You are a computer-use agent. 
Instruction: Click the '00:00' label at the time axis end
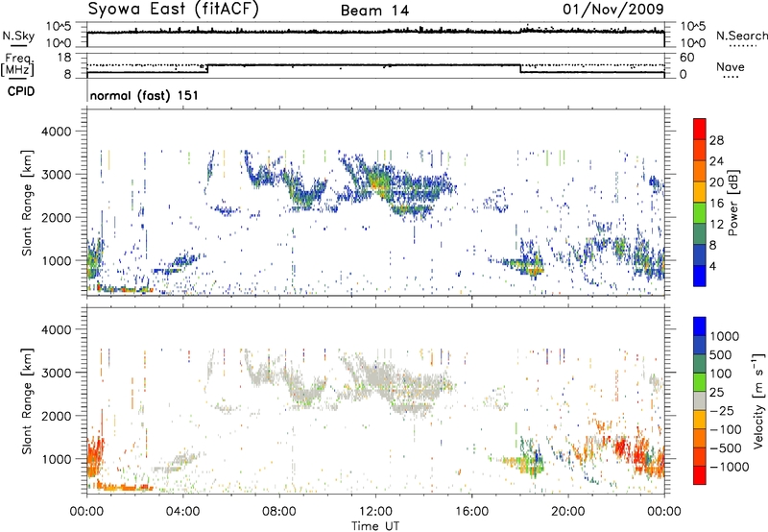coord(664,512)
